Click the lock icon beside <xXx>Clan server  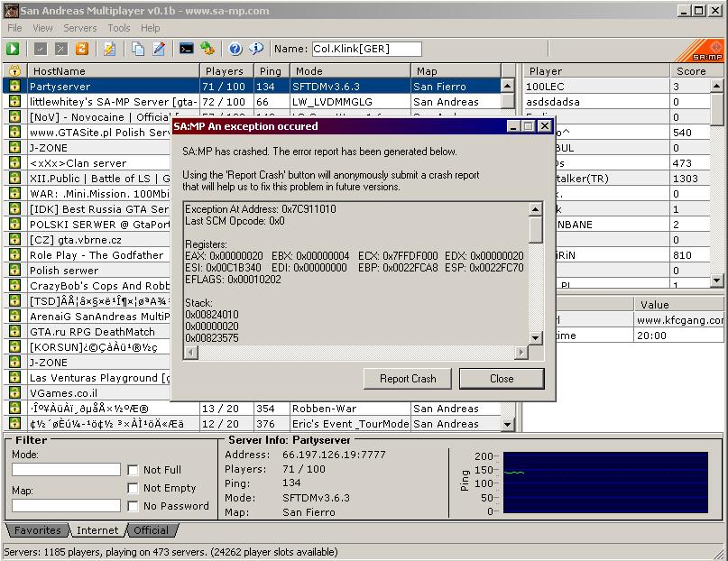tap(14, 163)
